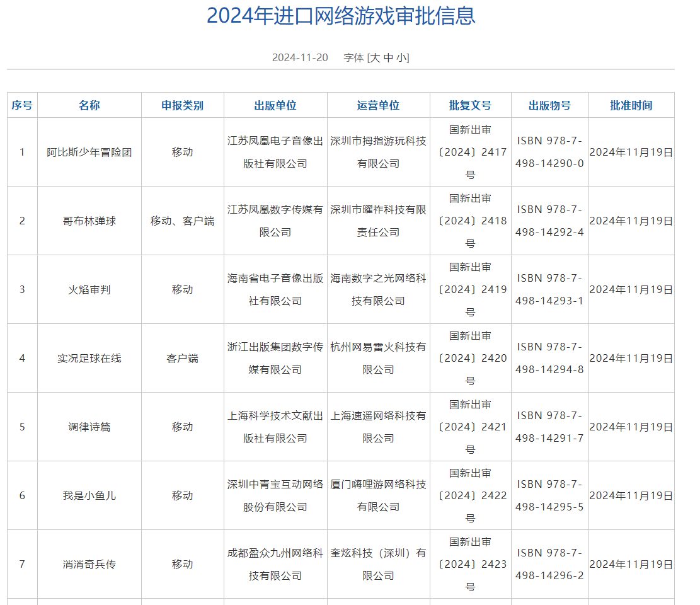
Task: Click the 序号 column header
Action: [22, 105]
